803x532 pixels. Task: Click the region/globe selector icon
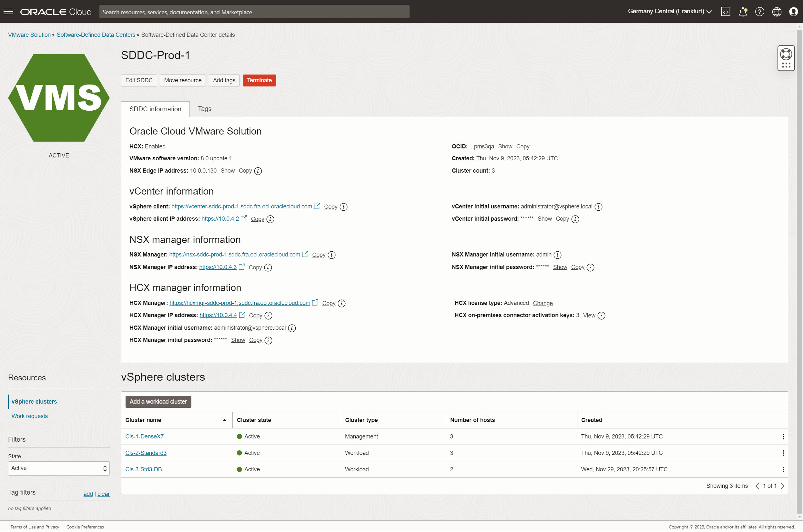[776, 11]
